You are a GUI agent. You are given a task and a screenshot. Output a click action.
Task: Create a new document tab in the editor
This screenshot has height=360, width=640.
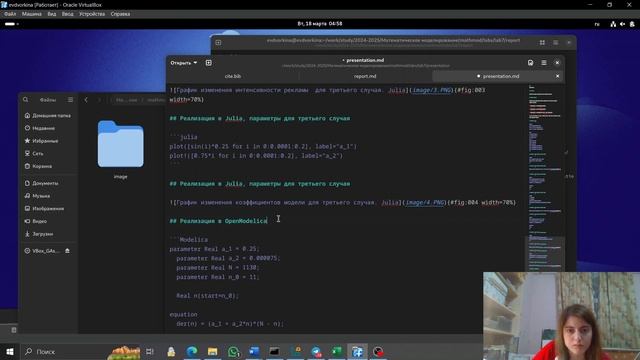(x=209, y=63)
